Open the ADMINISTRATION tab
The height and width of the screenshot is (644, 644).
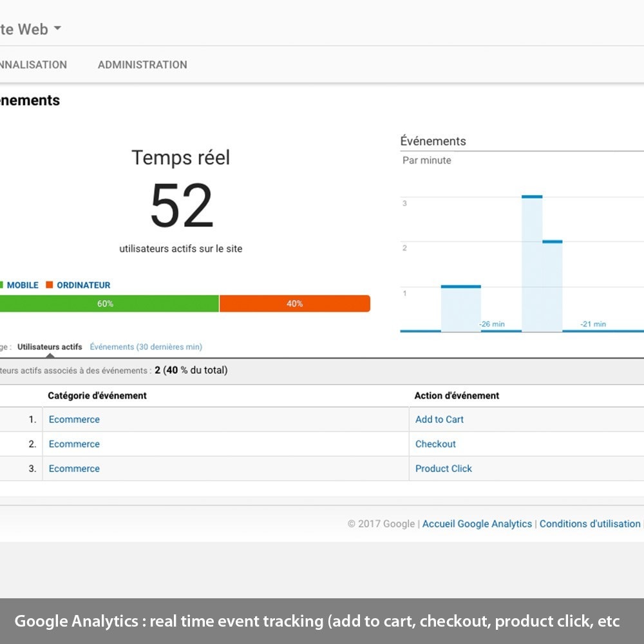[142, 64]
